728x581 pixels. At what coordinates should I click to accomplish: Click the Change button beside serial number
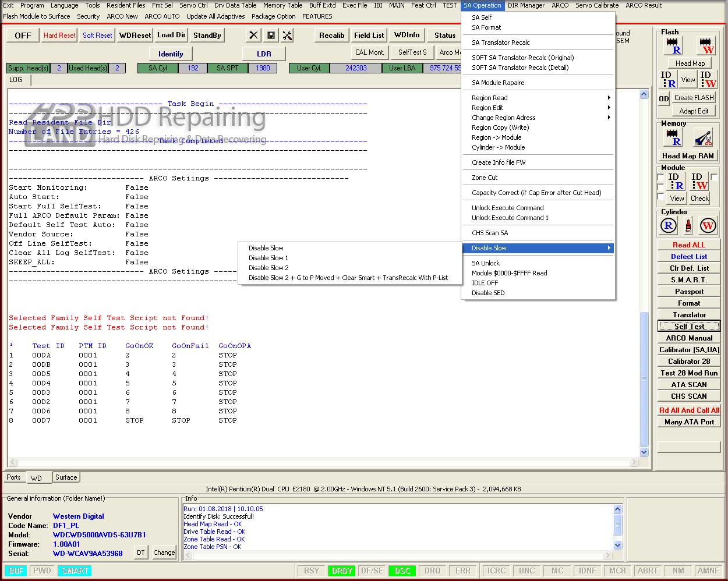tap(164, 552)
